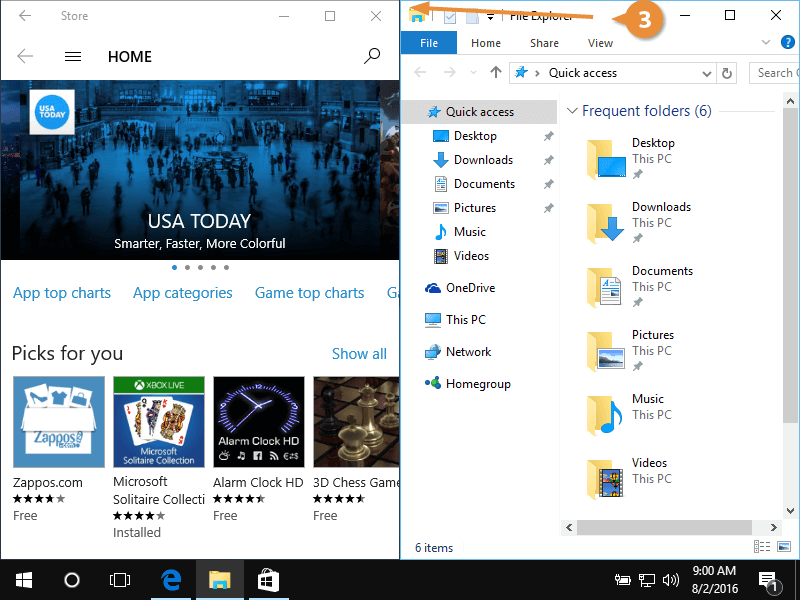The image size is (800, 600).
Task: Open App top charts link
Action: (x=62, y=293)
